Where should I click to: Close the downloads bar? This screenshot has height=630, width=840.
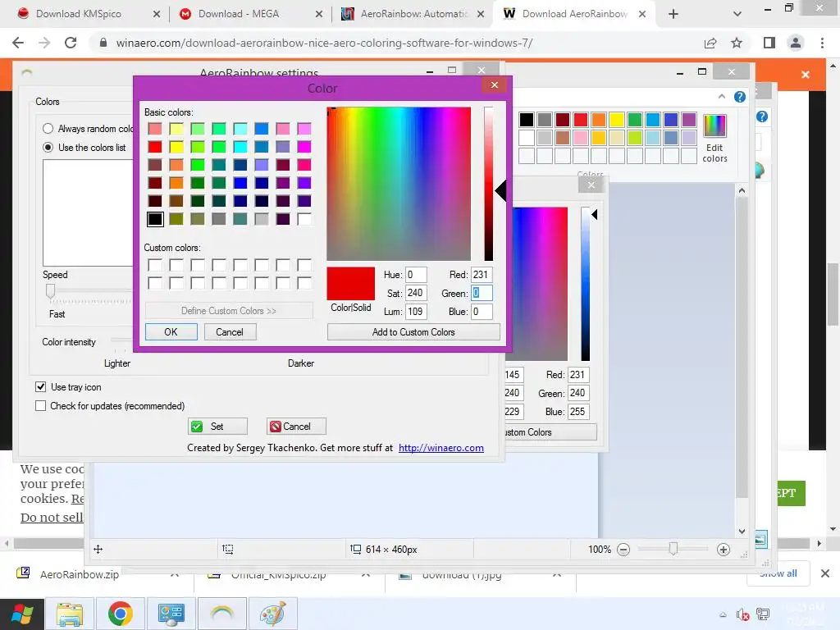(x=825, y=573)
